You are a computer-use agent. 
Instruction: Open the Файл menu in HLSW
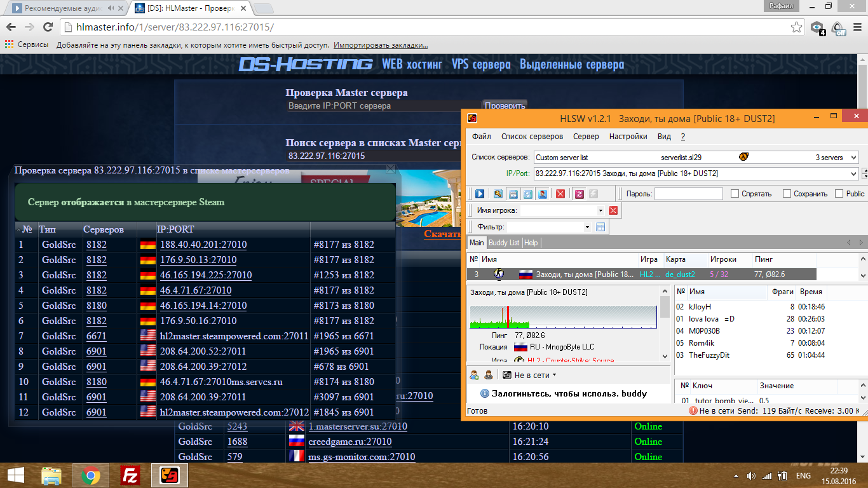pyautogui.click(x=481, y=137)
